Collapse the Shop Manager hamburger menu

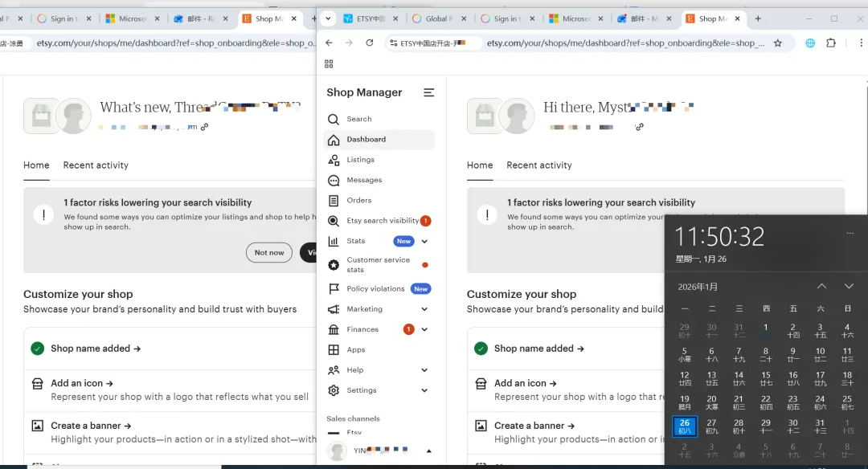(429, 92)
